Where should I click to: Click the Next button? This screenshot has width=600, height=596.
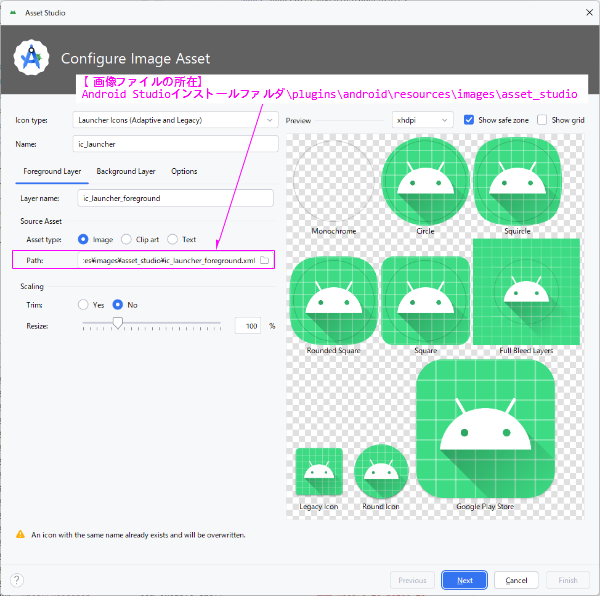point(465,580)
